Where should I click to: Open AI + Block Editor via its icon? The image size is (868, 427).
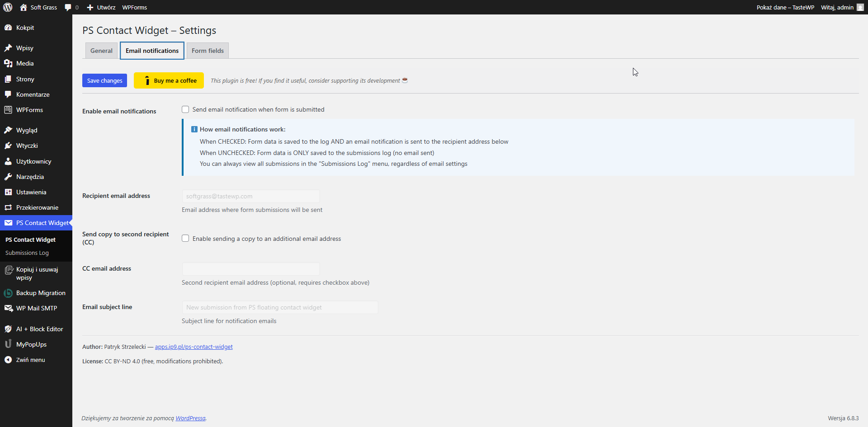tap(9, 329)
